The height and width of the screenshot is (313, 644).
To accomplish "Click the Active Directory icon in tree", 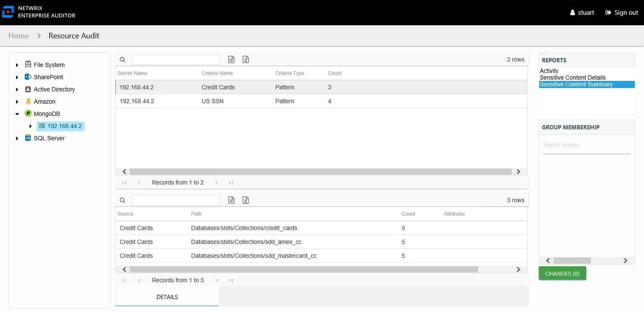I will click(x=28, y=89).
